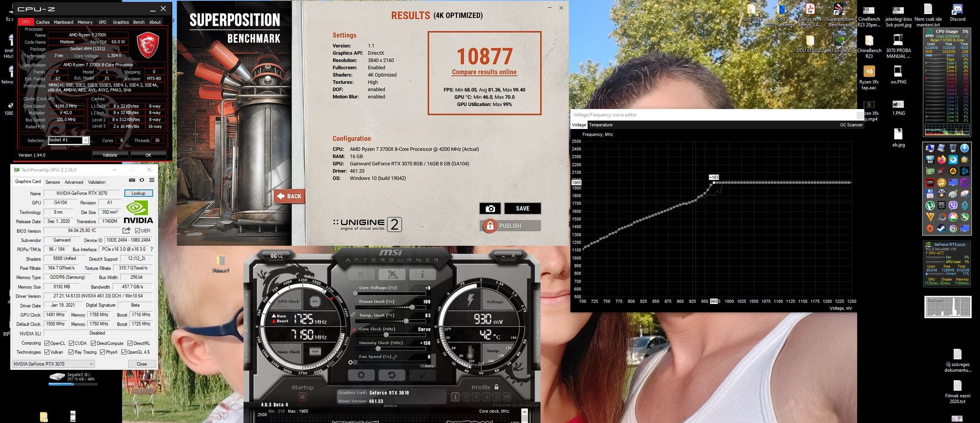Open the Discord desktop shortcut
Image resolution: width=980 pixels, height=423 pixels.
coord(957,12)
